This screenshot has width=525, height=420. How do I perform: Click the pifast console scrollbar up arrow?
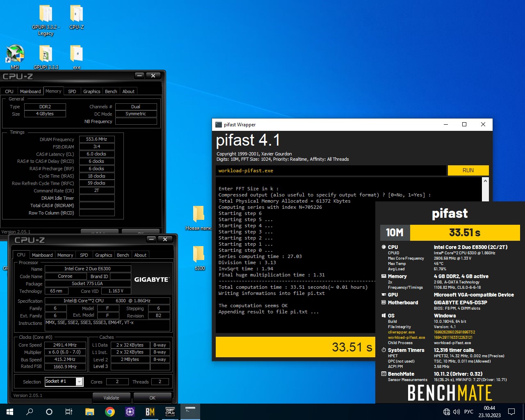485,181
